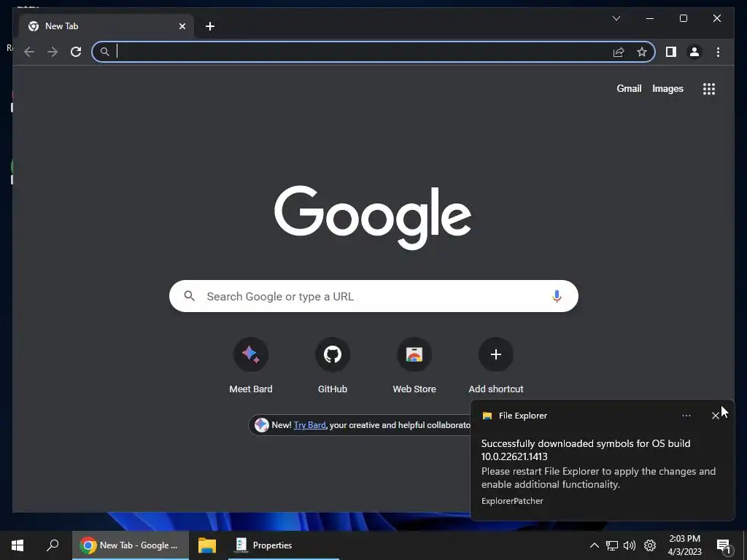The image size is (747, 560).
Task: Dismiss the File Explorer notification
Action: 715,416
